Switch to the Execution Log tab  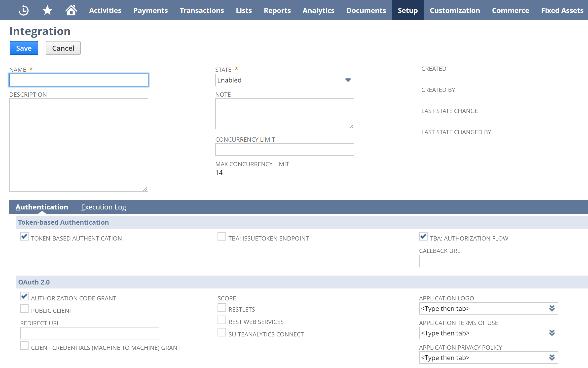click(104, 207)
